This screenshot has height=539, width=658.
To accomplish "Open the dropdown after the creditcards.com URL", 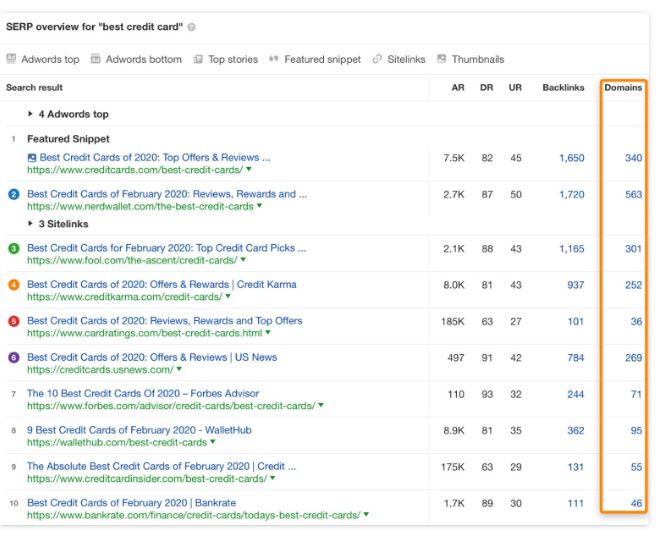I will coord(249,169).
